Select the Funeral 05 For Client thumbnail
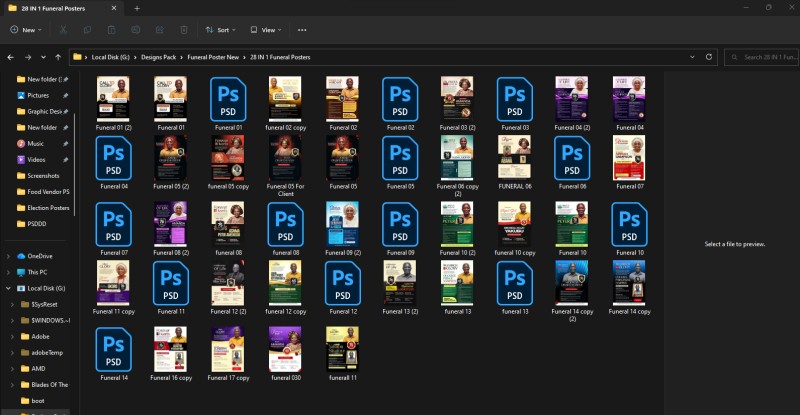800x415 pixels. (285, 158)
